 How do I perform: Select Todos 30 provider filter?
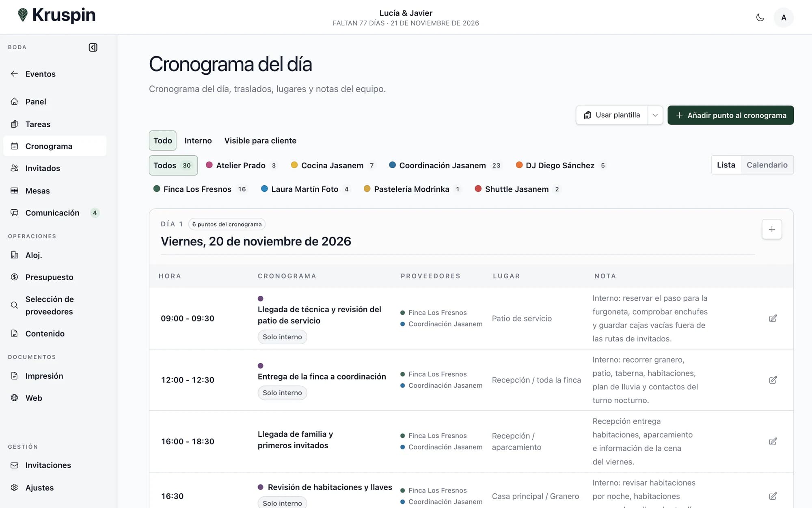(x=173, y=165)
